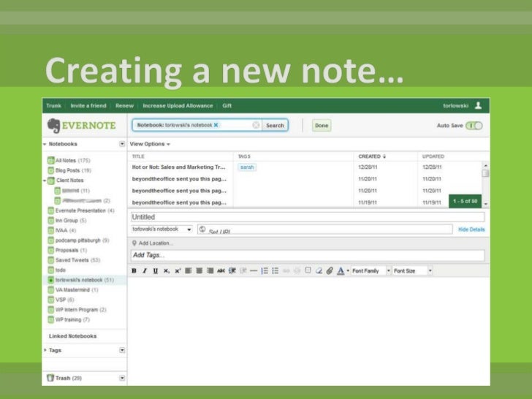The height and width of the screenshot is (399, 532).
Task: Click the Add Location pin icon
Action: pos(134,243)
